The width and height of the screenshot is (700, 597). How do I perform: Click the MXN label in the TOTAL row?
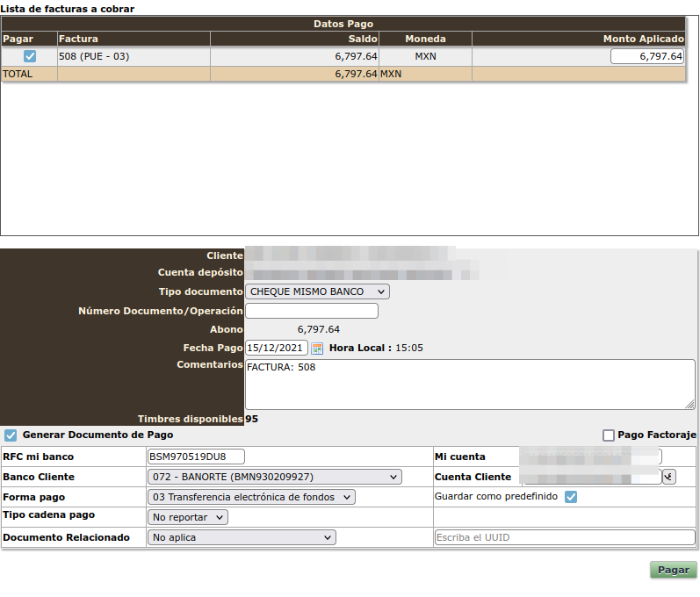click(391, 74)
